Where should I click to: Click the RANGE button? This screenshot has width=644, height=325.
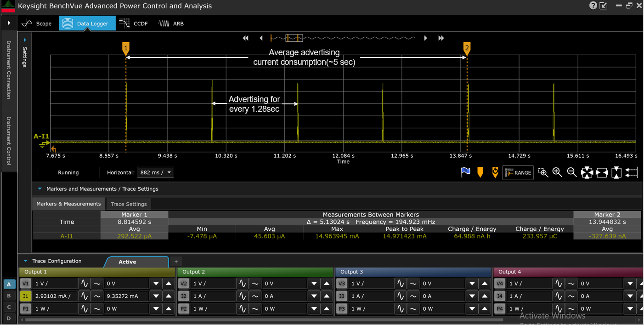(x=518, y=172)
